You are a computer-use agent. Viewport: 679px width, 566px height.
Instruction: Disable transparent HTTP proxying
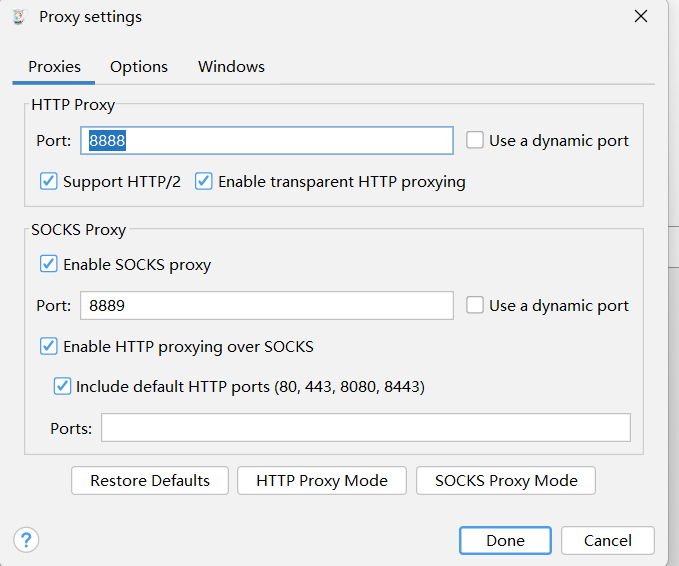[204, 182]
